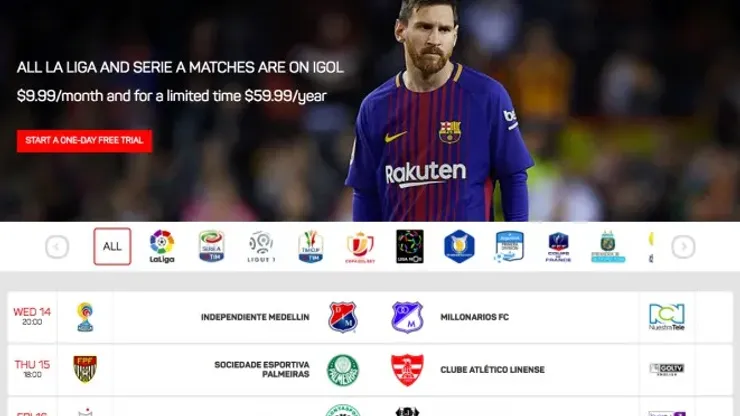This screenshot has width=740, height=416.
Task: Open the Palmeiras versus Linense match row
Action: tap(370, 370)
